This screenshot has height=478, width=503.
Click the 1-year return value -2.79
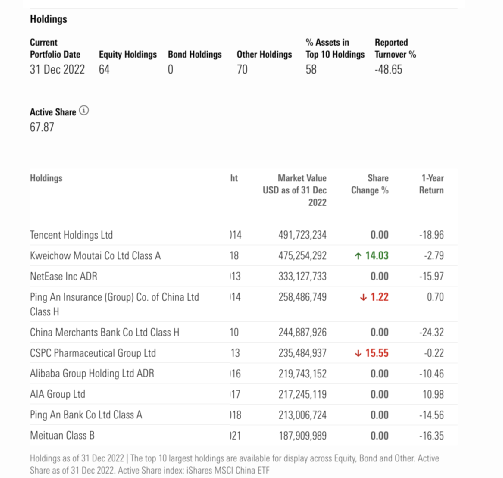coord(434,256)
